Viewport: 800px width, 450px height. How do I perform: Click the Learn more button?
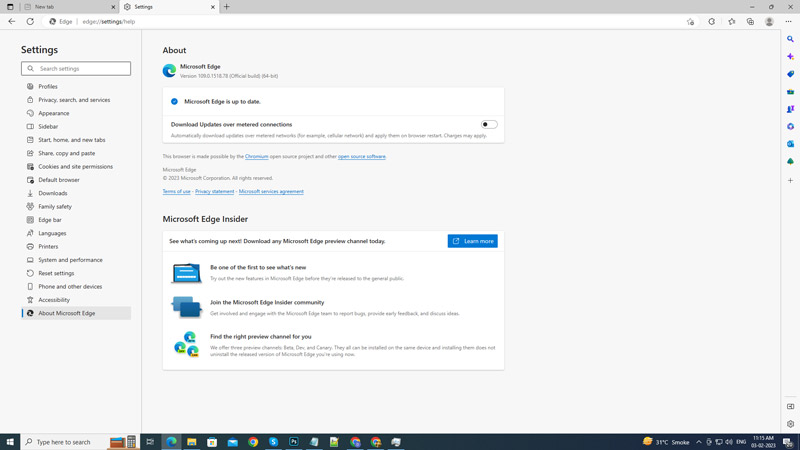tap(472, 241)
